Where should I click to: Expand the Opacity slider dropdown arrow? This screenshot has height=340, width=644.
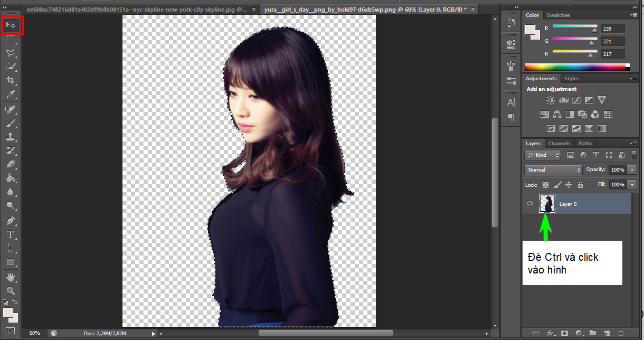pos(632,170)
